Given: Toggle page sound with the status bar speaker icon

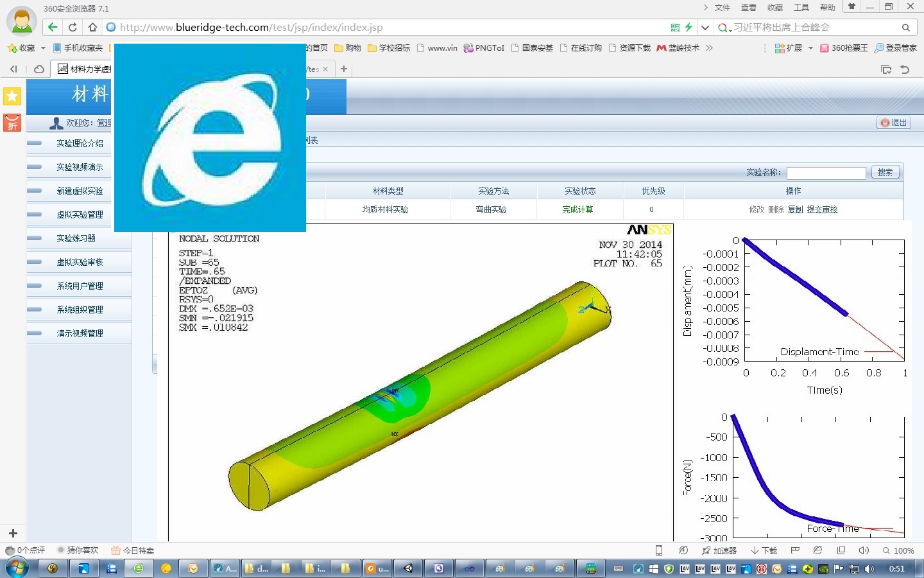Looking at the screenshot, I should pyautogui.click(x=864, y=550).
